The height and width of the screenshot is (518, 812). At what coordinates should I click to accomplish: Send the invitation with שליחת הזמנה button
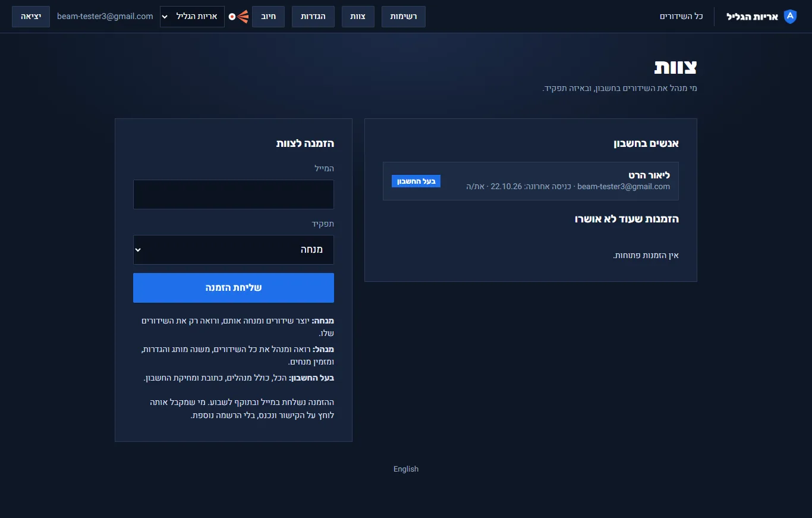(x=233, y=288)
